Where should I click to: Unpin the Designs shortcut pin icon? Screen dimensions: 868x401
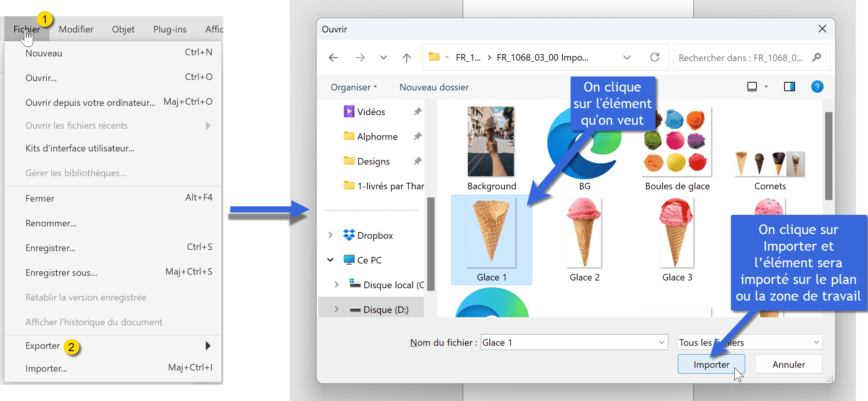click(418, 161)
